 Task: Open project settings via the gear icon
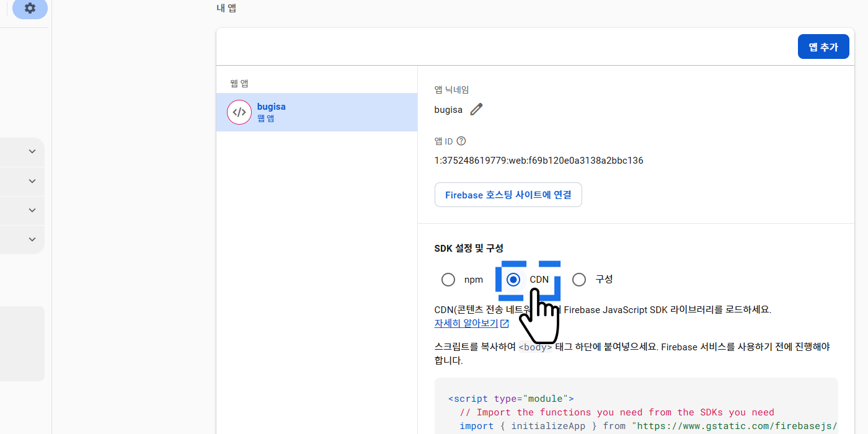coord(30,9)
